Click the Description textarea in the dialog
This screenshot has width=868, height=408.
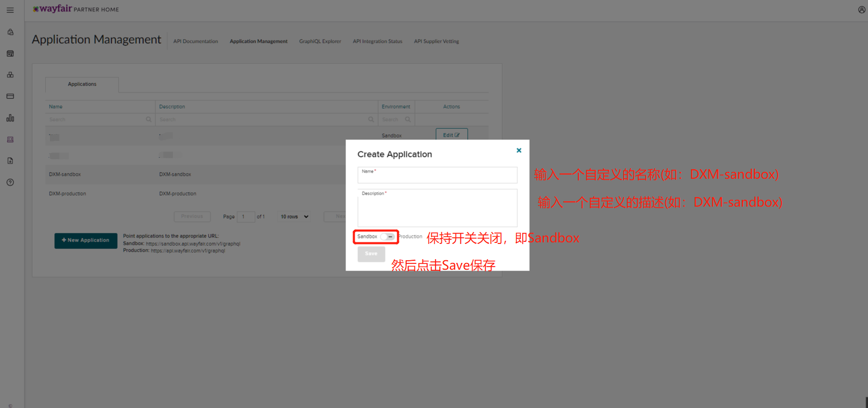437,208
